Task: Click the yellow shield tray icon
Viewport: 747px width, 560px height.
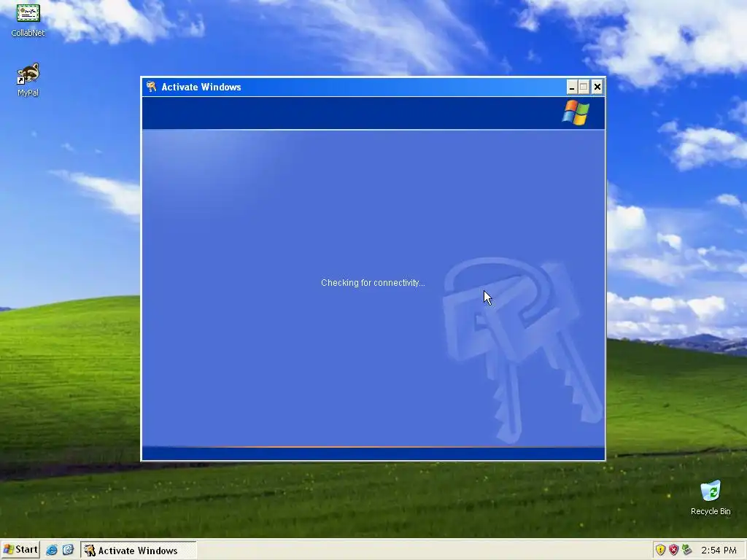Action: click(x=660, y=550)
